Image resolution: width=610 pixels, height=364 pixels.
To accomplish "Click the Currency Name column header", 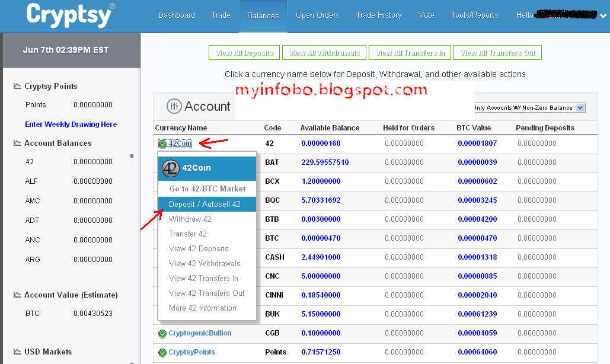I will 181,128.
